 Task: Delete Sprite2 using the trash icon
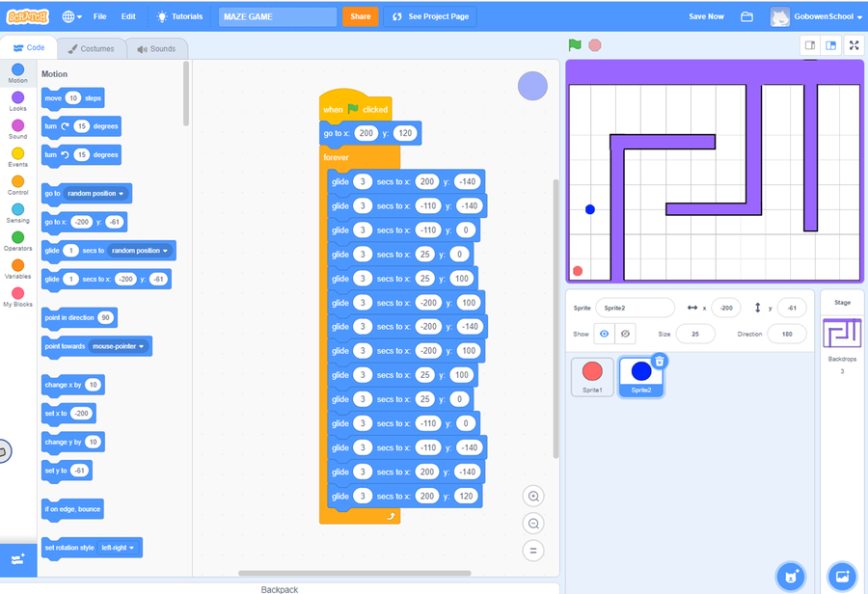tap(659, 362)
